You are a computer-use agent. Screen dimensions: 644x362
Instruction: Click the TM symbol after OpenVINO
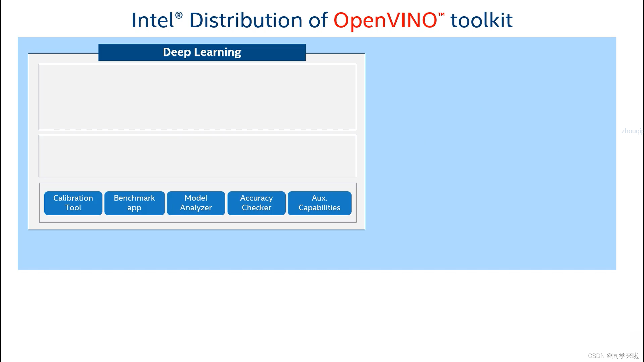pos(441,14)
